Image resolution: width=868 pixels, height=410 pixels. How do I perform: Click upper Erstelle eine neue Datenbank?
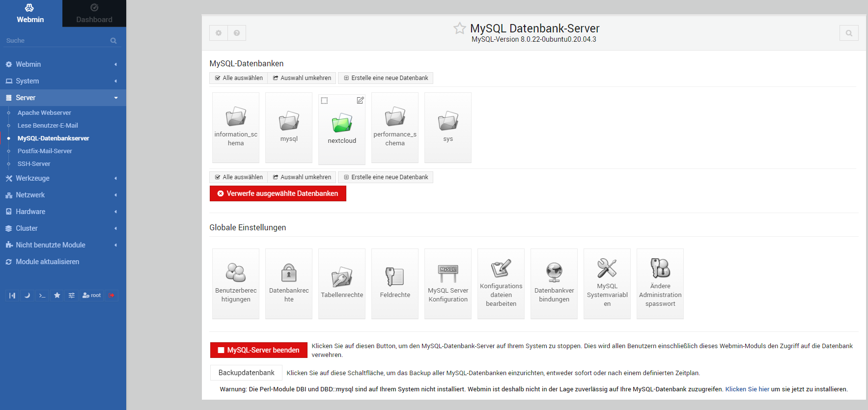pos(386,78)
